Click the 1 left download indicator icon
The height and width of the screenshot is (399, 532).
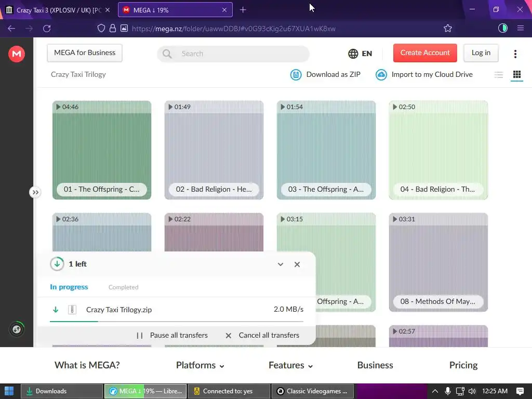click(57, 264)
